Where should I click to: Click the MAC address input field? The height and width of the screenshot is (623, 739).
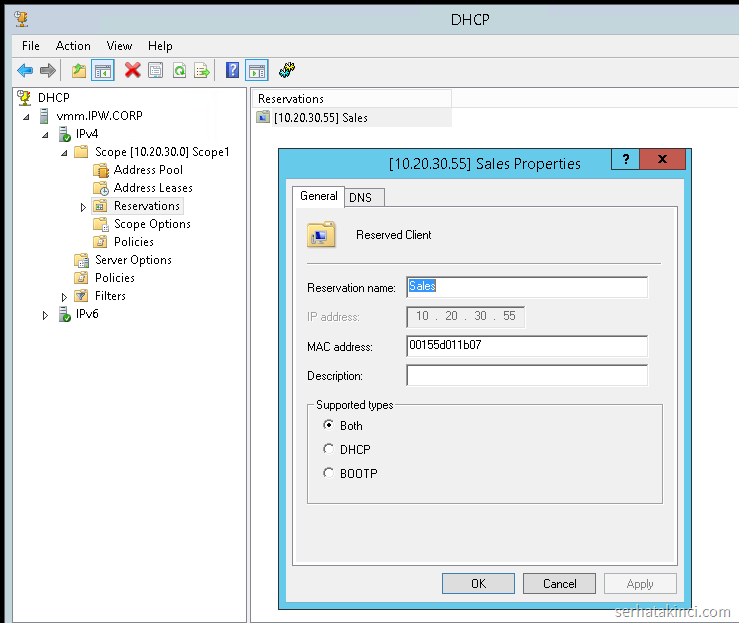tap(526, 346)
